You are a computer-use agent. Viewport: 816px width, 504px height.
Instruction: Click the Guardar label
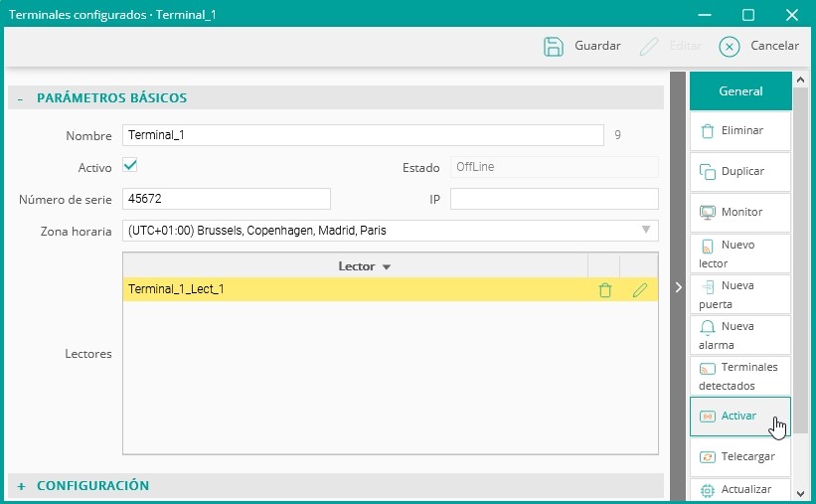pos(597,46)
